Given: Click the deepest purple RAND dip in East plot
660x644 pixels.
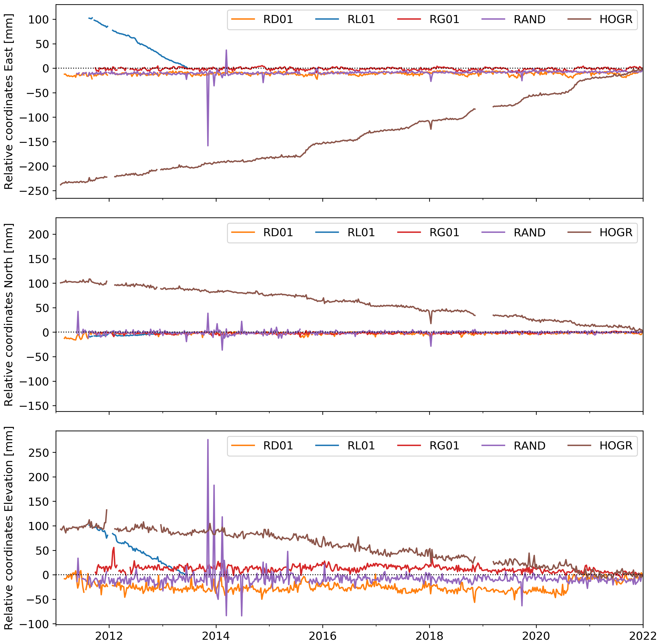Looking at the screenshot, I should 208,145.
